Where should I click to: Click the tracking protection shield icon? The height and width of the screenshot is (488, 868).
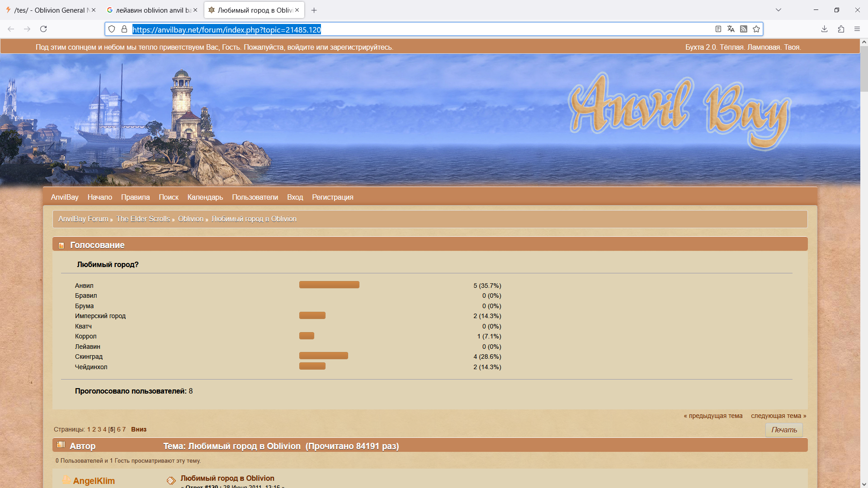tap(112, 29)
